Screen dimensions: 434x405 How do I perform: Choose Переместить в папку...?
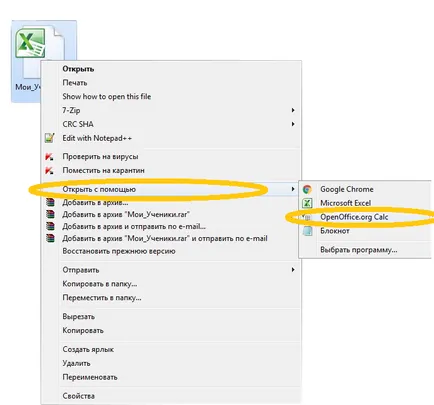(102, 298)
